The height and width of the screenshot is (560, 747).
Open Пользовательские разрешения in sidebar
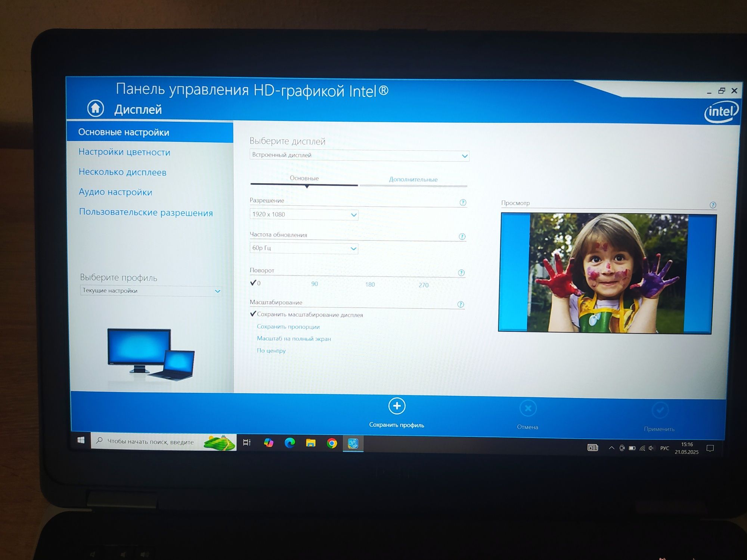click(x=146, y=212)
